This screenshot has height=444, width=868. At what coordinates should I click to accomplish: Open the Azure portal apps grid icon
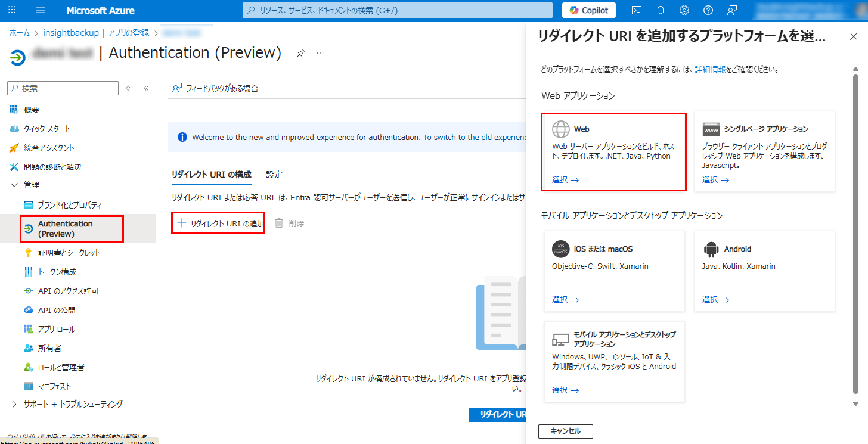[13, 10]
